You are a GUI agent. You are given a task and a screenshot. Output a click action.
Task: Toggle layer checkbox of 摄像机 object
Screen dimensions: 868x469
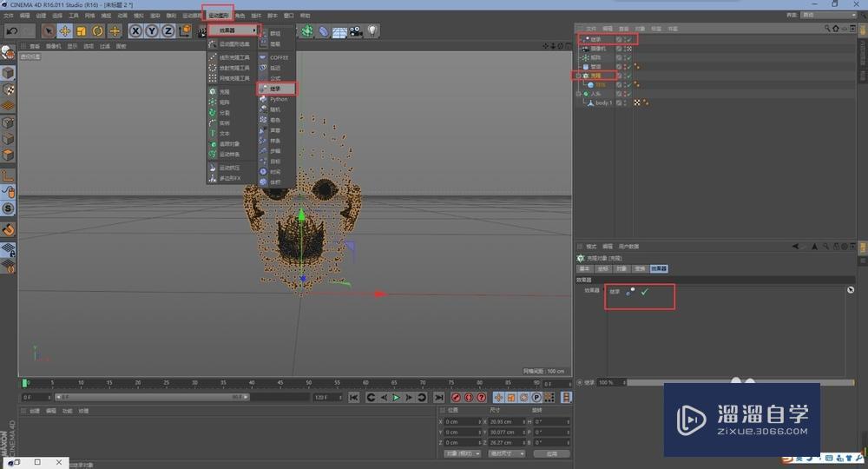coord(619,49)
